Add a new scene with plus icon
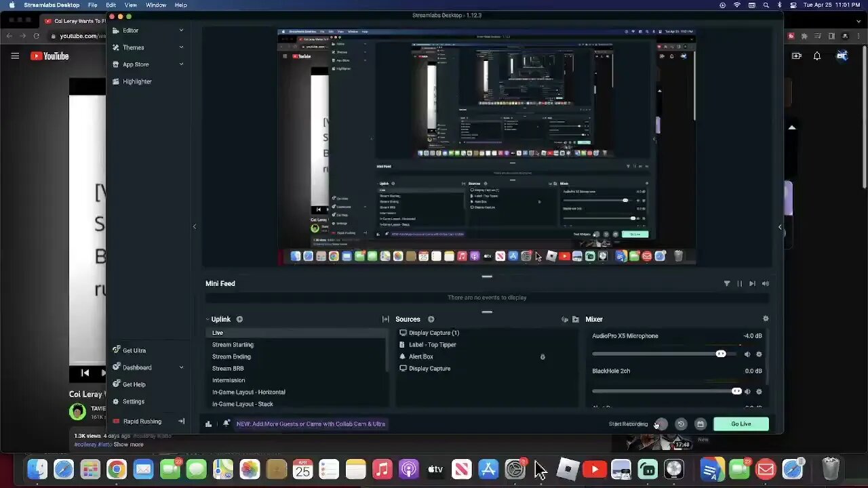 pyautogui.click(x=239, y=319)
